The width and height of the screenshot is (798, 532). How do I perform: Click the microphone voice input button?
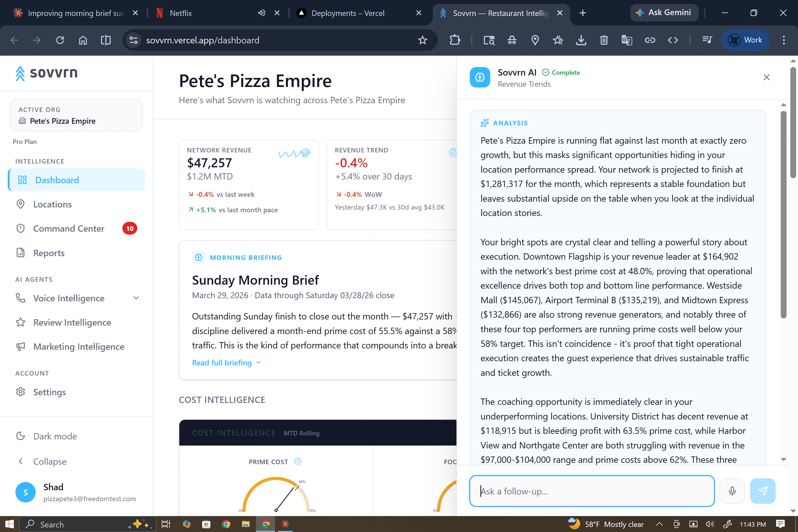[732, 491]
